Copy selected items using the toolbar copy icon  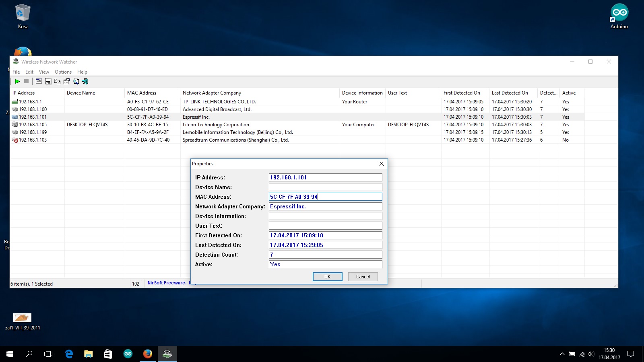57,81
